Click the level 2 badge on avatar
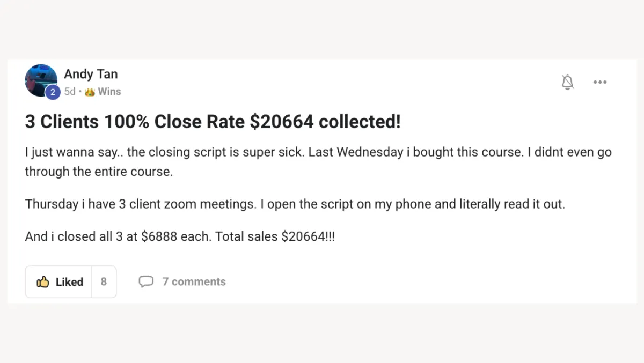Screen dimensions: 644x363 tap(53, 92)
